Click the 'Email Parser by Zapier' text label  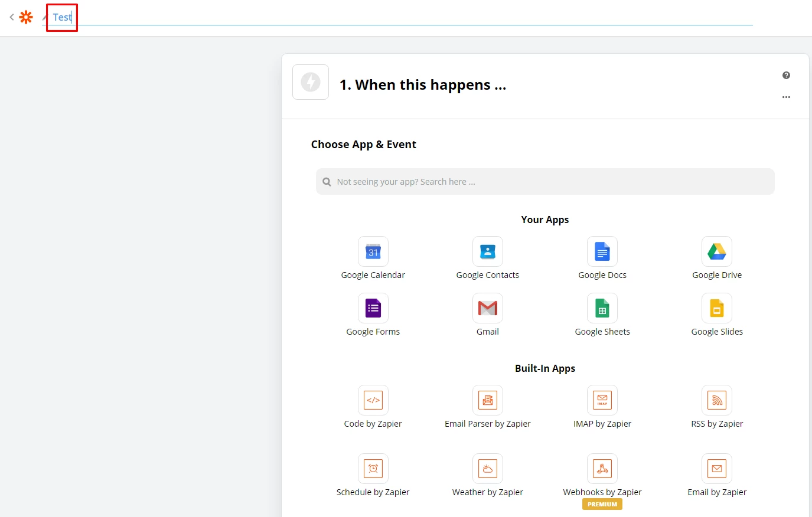pos(488,424)
